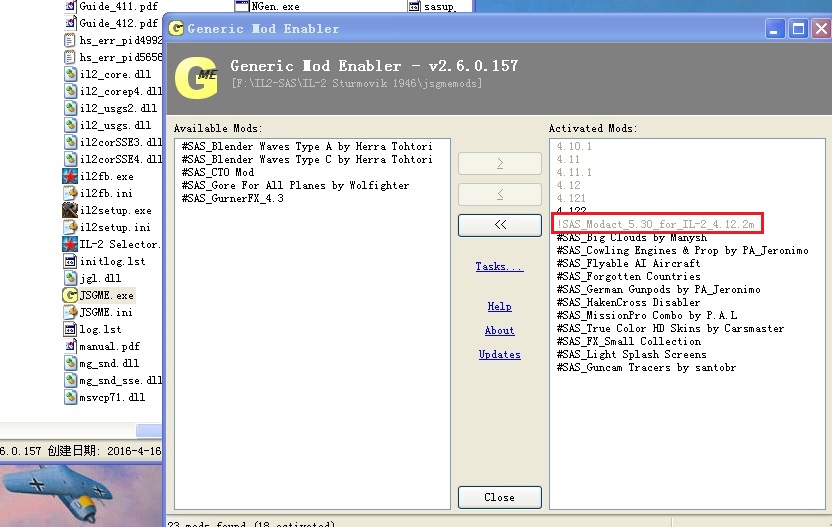Select #SAS_True Color HD Skins by Carsmaster
The width and height of the screenshot is (832, 527).
[670, 329]
